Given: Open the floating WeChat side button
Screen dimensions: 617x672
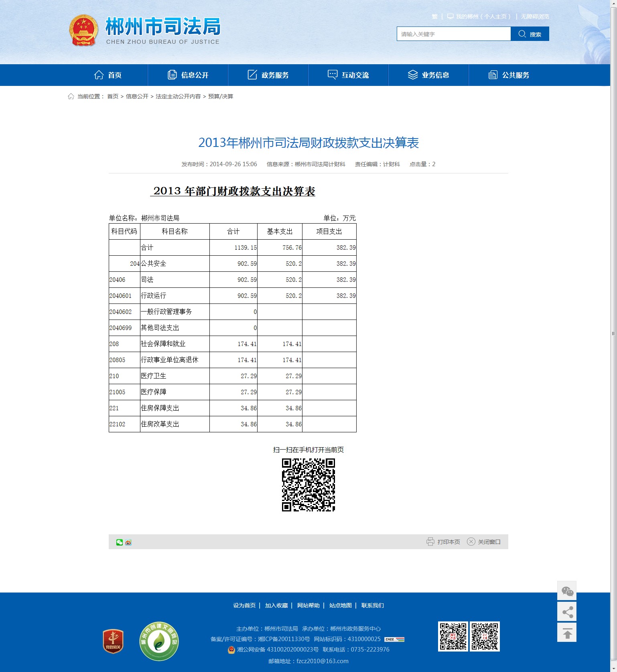Looking at the screenshot, I should click(567, 591).
